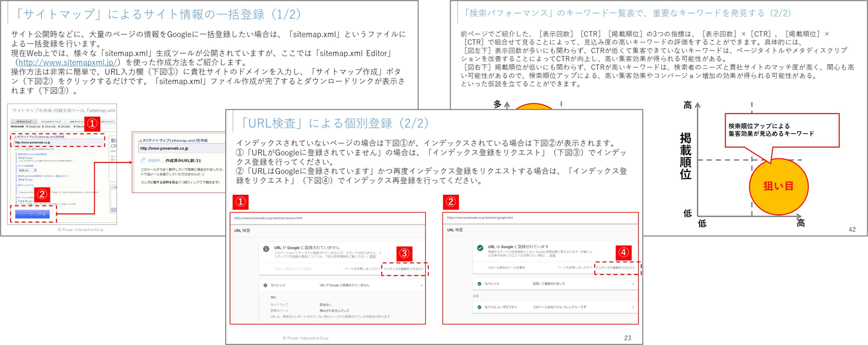This screenshot has width=868, height=345.
Task: Click the gray info icon beside unregistered message
Action: [266, 249]
